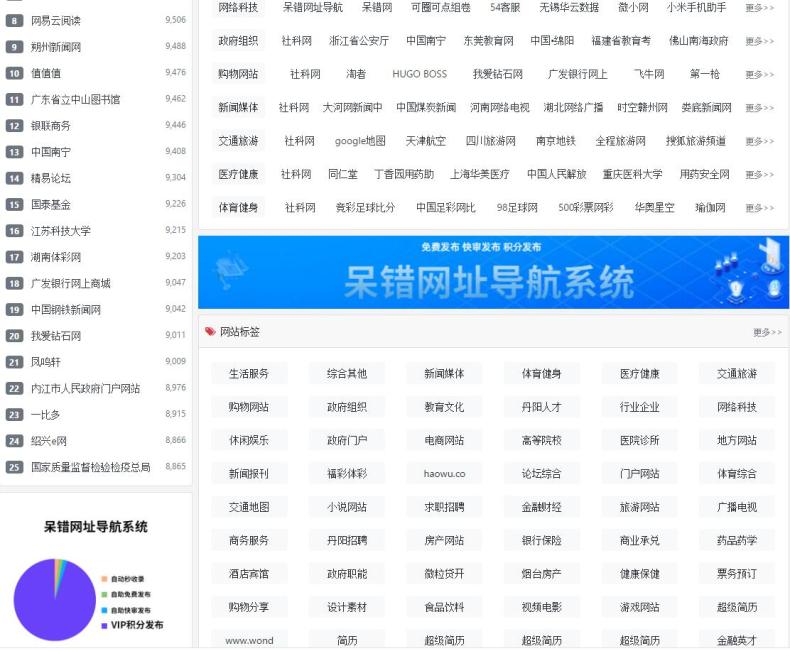The height and width of the screenshot is (651, 790).
Task: Expand 更多 in the 购物网站 row
Action: 759,74
